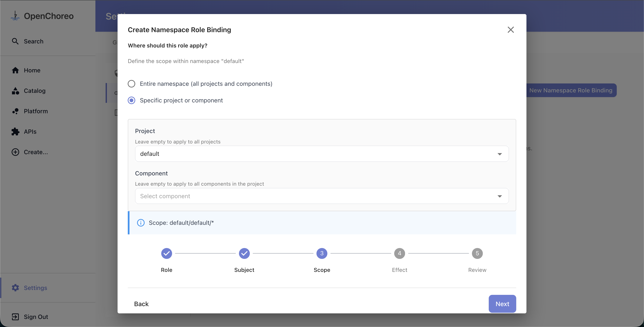
Task: Click the Settings gear icon
Action: tap(15, 288)
